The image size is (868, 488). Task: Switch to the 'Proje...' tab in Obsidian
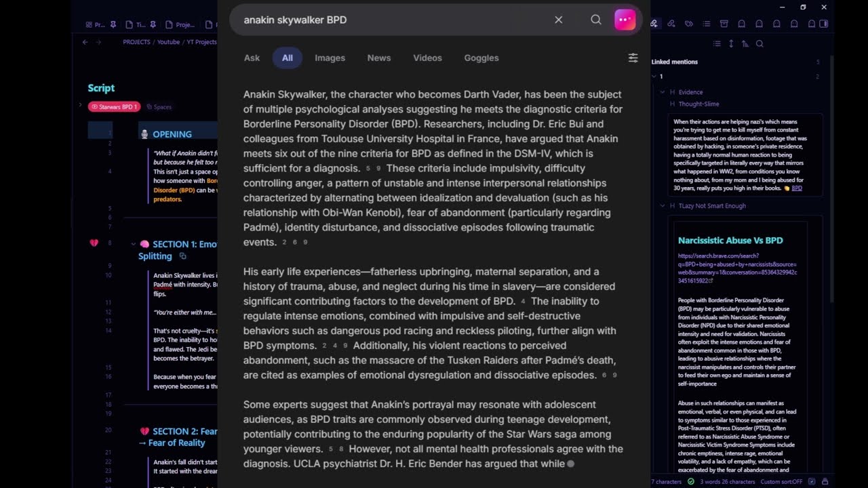(180, 24)
